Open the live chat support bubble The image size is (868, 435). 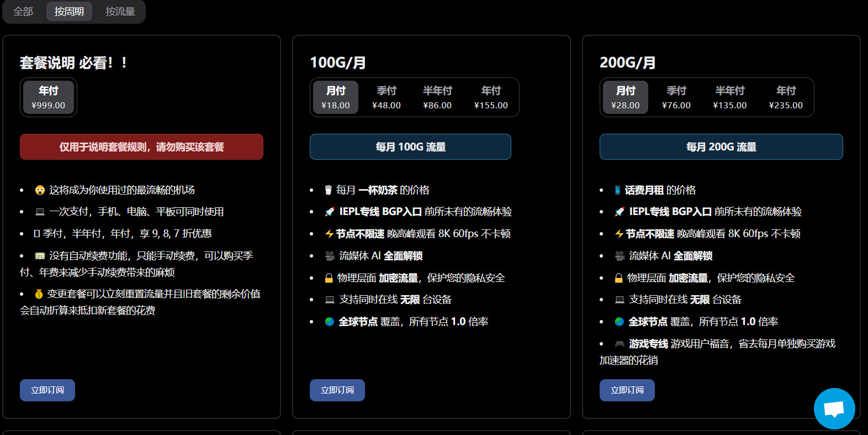834,409
